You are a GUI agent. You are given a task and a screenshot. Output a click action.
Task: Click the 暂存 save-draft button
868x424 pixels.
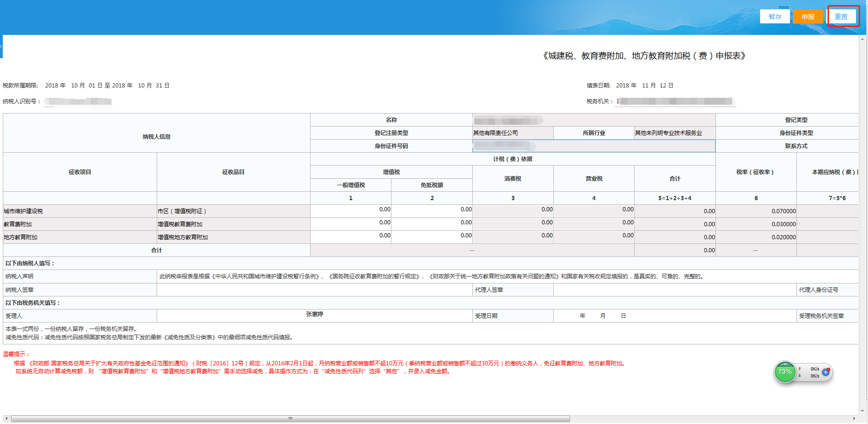pos(775,16)
